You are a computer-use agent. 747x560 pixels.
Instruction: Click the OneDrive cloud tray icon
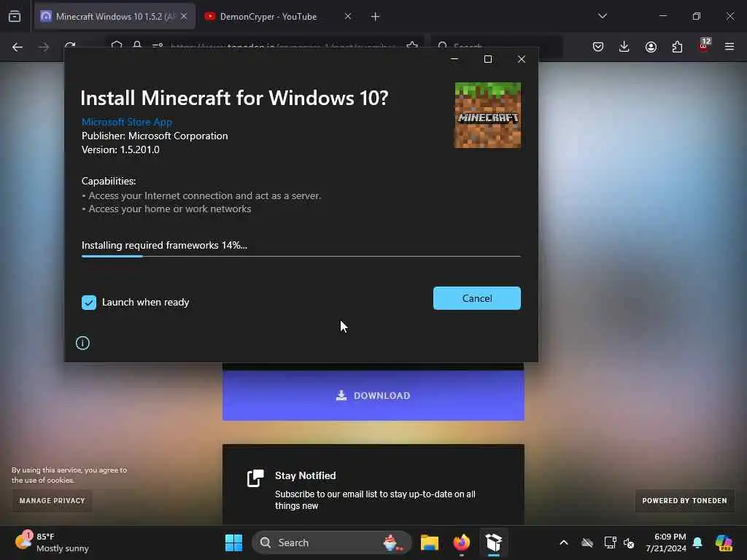pos(587,542)
